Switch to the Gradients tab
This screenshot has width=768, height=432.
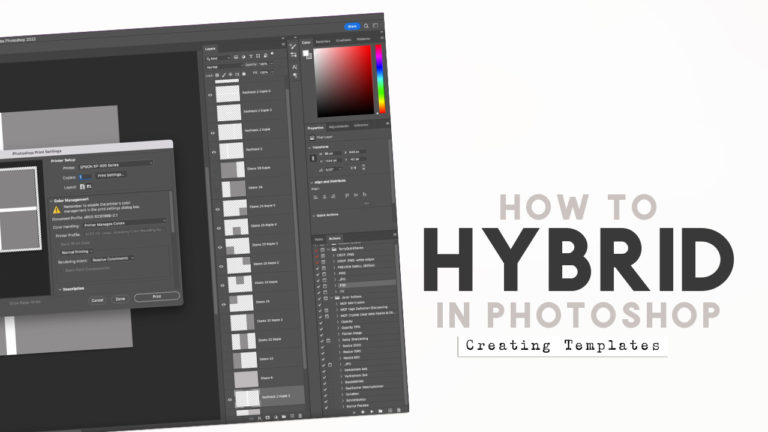coord(343,40)
